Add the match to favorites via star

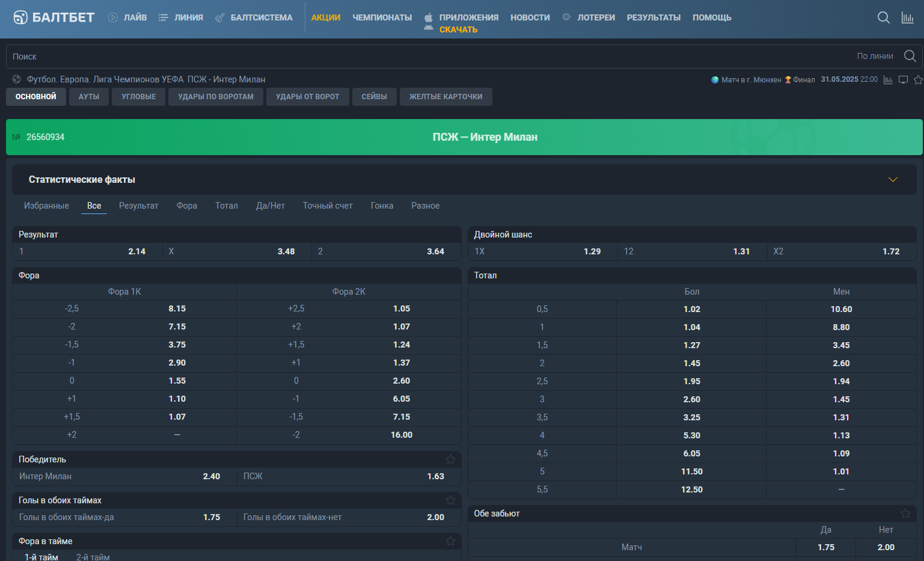(x=918, y=80)
